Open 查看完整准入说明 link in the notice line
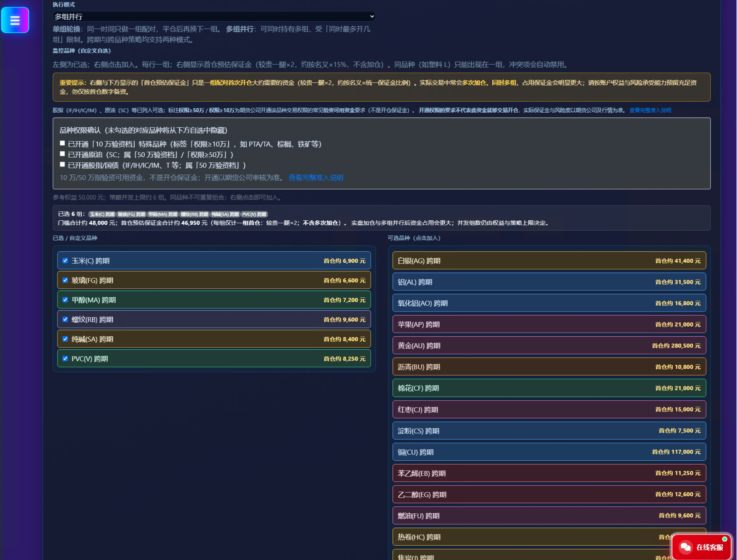737x560 pixels. [650, 110]
